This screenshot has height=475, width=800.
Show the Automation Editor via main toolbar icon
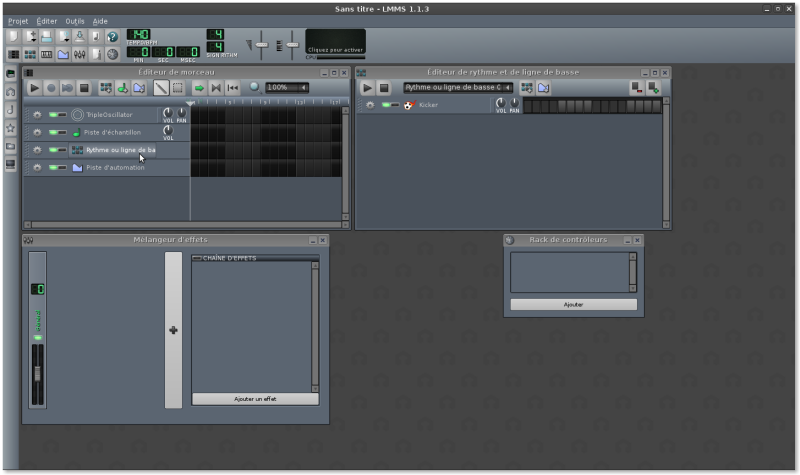click(x=63, y=54)
